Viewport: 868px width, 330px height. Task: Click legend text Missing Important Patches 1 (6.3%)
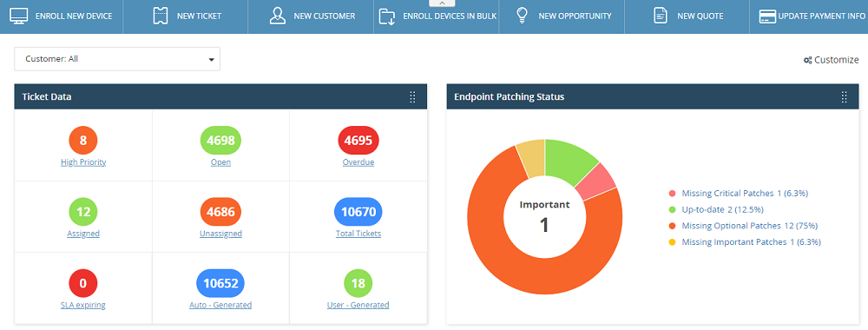coord(751,242)
